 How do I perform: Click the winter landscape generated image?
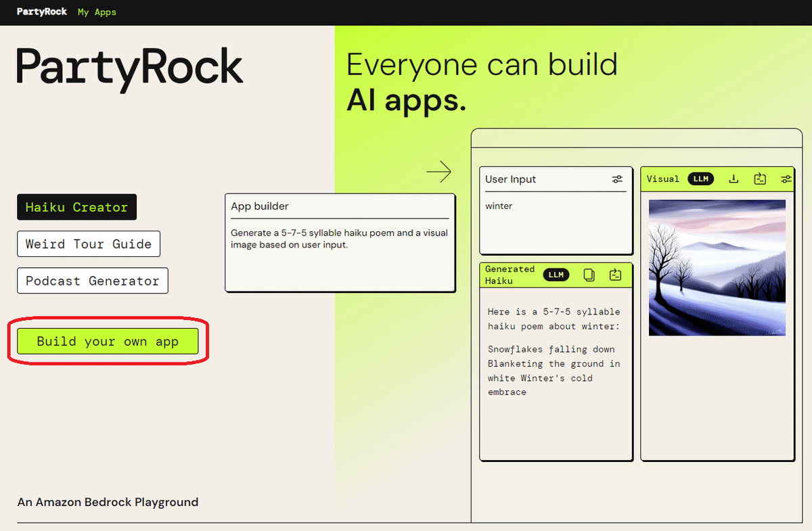tap(717, 267)
